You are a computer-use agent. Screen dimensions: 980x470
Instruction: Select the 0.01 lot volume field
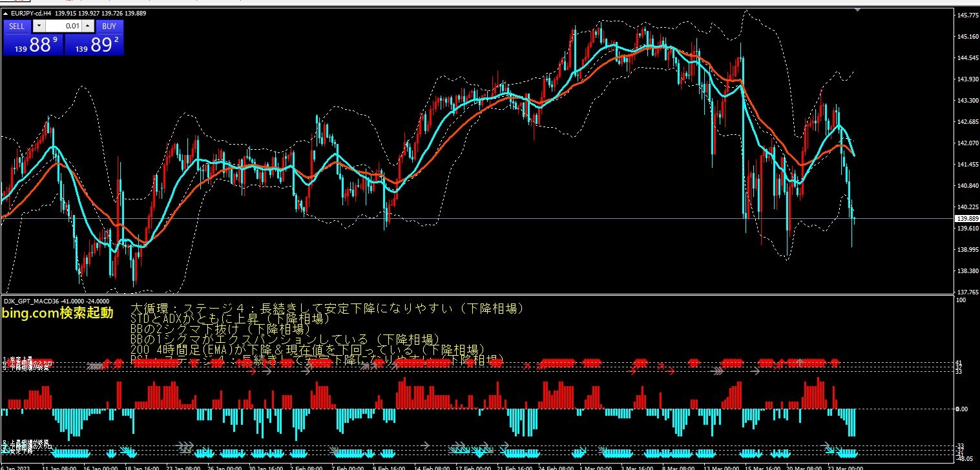pos(64,26)
